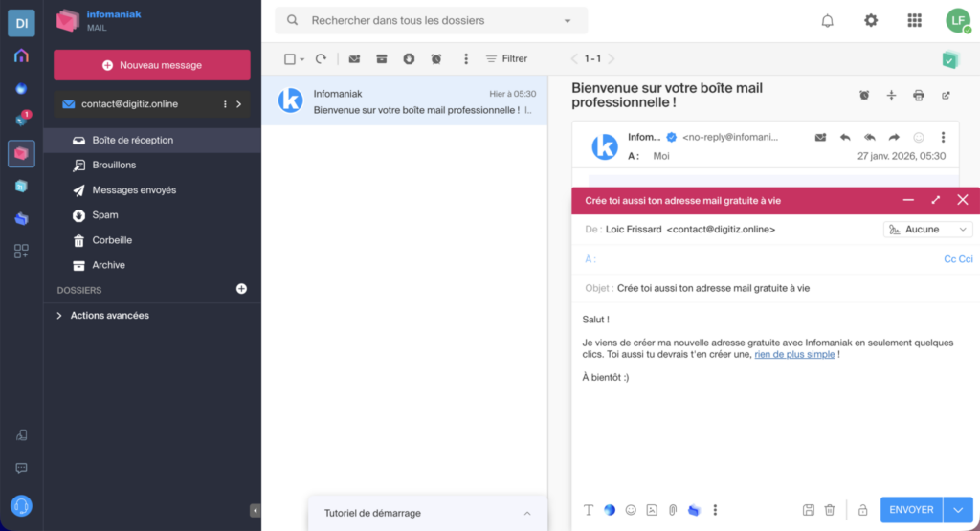Open the Aucune signature dropdown
The height and width of the screenshot is (531, 980).
pos(928,230)
